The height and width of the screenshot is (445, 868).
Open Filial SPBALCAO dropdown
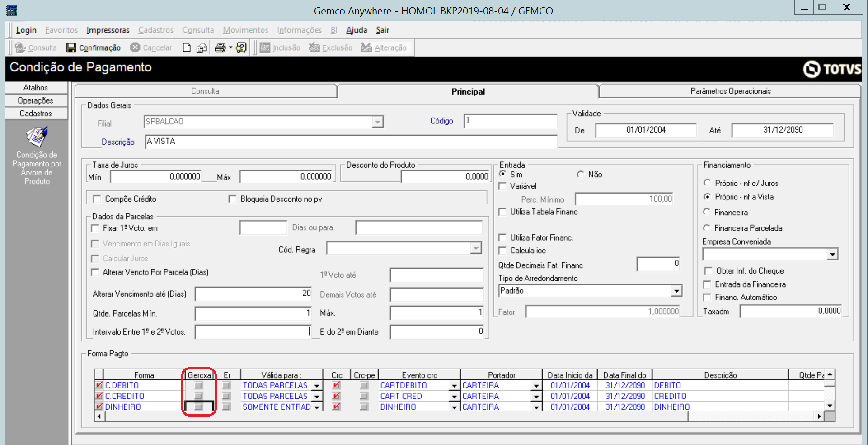pyautogui.click(x=377, y=122)
